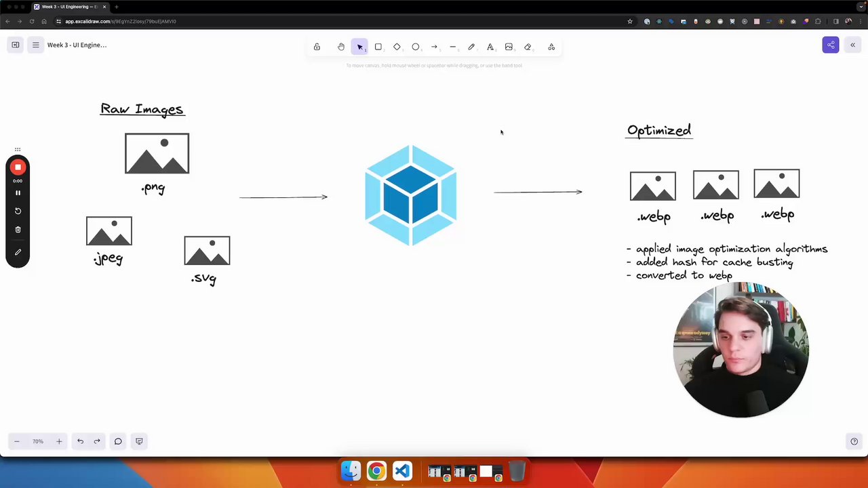Expand the right sidebar chevron
Screen dimensions: 868x488
pos(852,45)
